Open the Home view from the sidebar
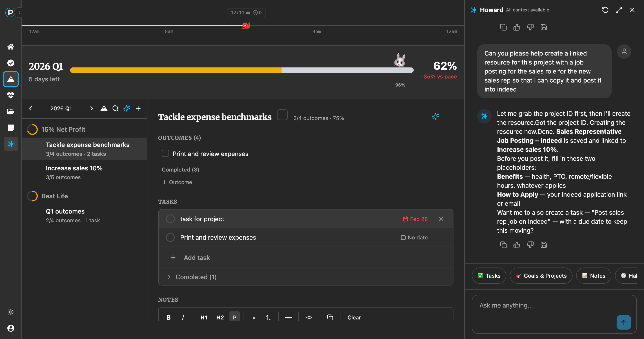The width and height of the screenshot is (644, 339). point(11,47)
